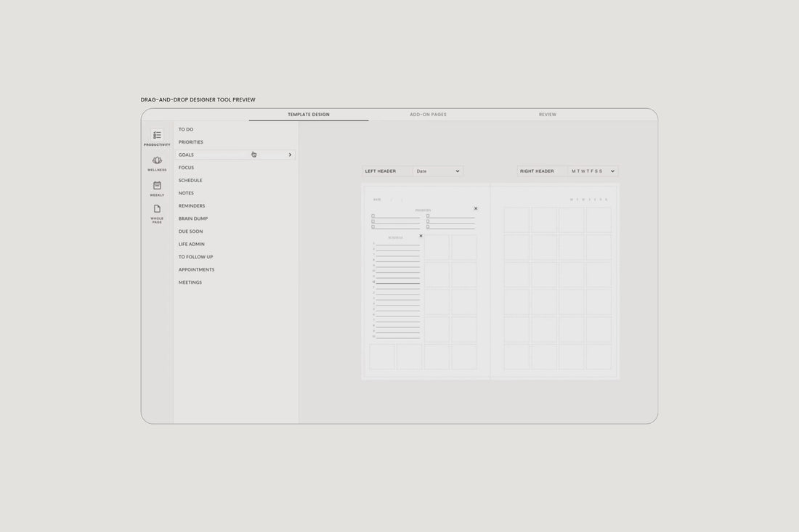This screenshot has width=799, height=532.
Task: Select the Meetings element
Action: coord(190,282)
